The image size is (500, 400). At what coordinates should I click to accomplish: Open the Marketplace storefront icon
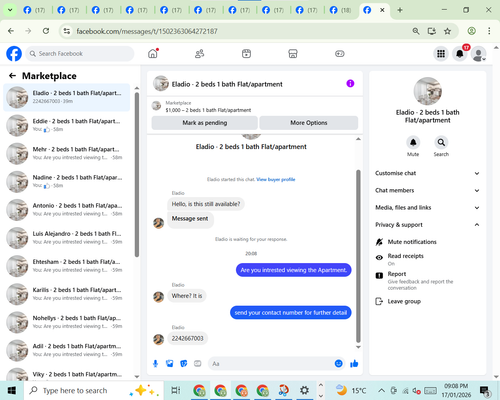coord(293,54)
